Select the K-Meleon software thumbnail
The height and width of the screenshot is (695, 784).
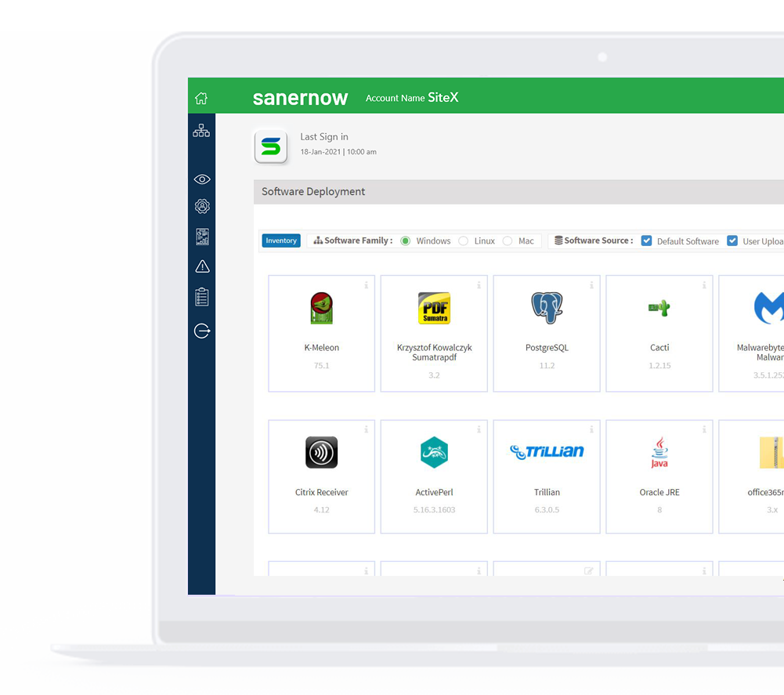coord(321,308)
